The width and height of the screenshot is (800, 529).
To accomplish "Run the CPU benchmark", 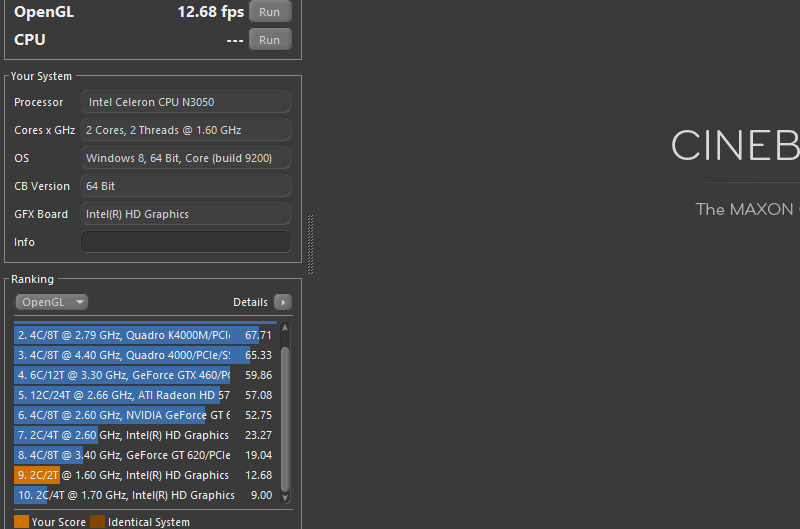I will 270,40.
